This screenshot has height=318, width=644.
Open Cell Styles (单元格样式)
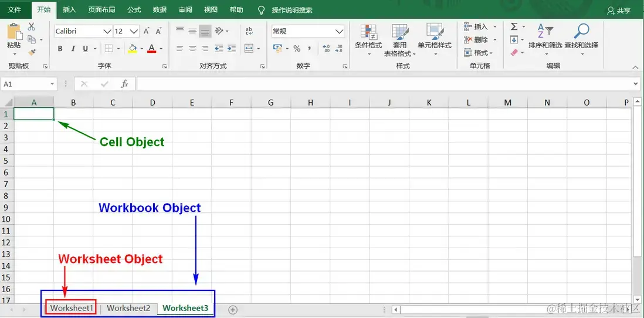click(x=435, y=40)
